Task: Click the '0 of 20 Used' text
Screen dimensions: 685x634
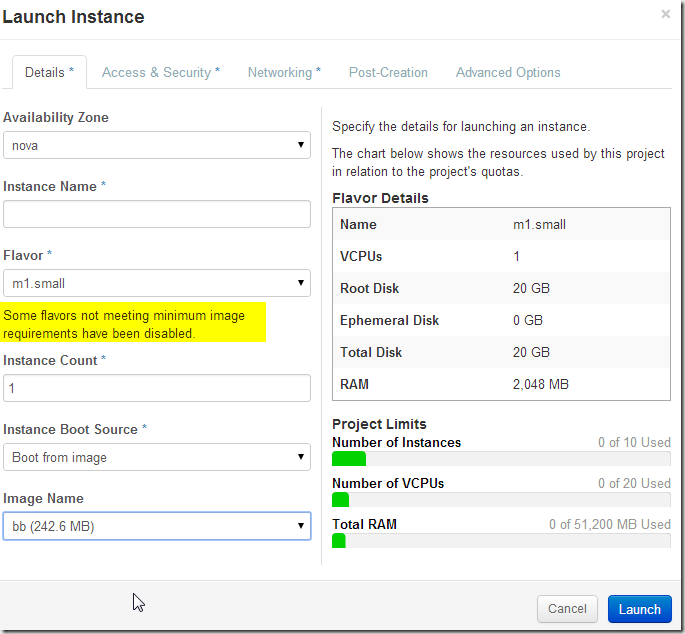Action: coord(634,483)
